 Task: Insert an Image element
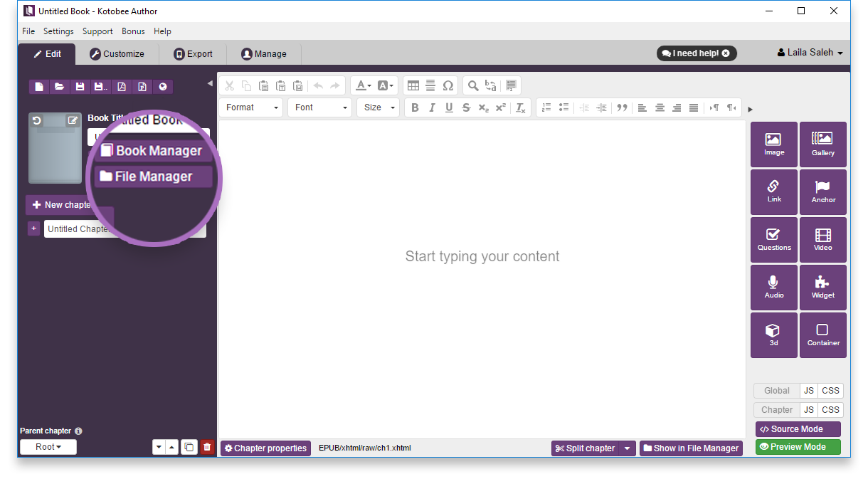[x=773, y=144]
